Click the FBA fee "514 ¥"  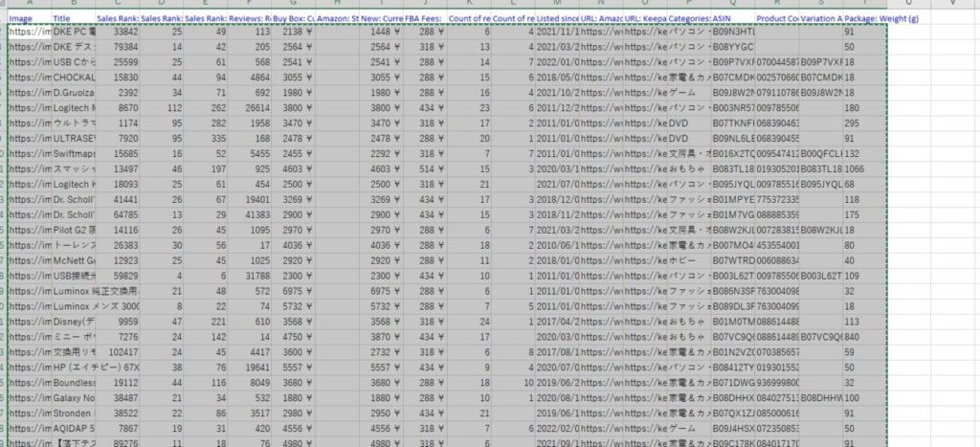tap(425, 168)
